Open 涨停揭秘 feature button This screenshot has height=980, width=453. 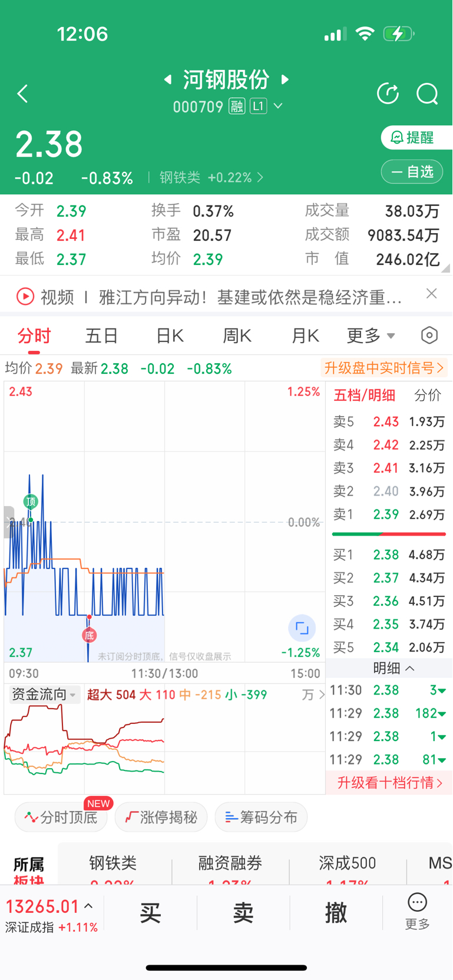click(161, 817)
